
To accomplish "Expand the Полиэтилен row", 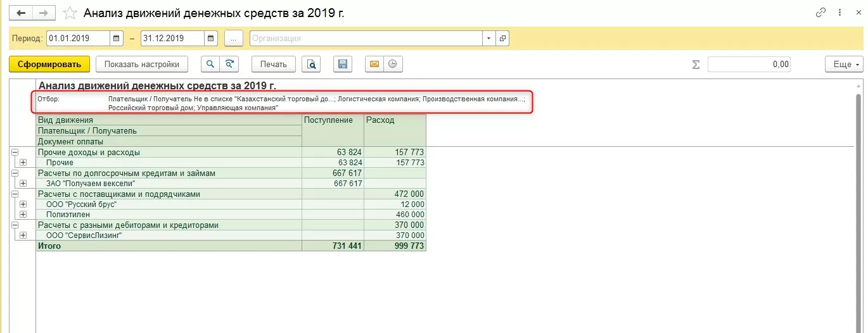I will coord(23,215).
